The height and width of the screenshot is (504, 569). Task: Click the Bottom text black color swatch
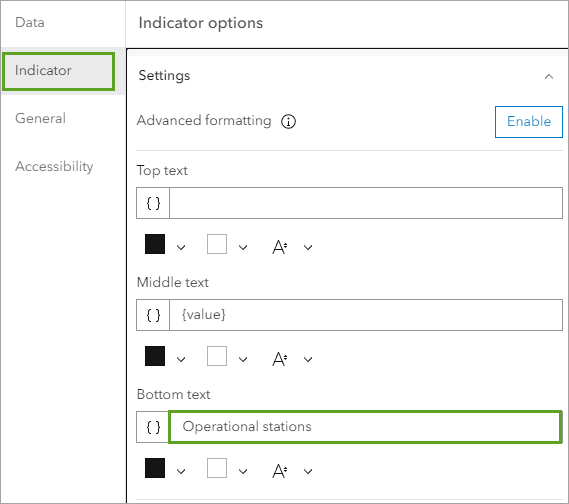155,468
